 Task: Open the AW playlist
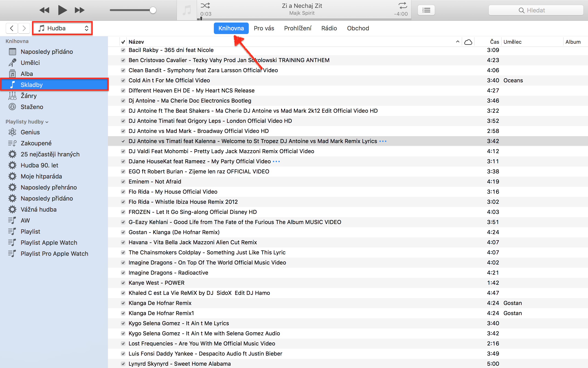[54, 221]
